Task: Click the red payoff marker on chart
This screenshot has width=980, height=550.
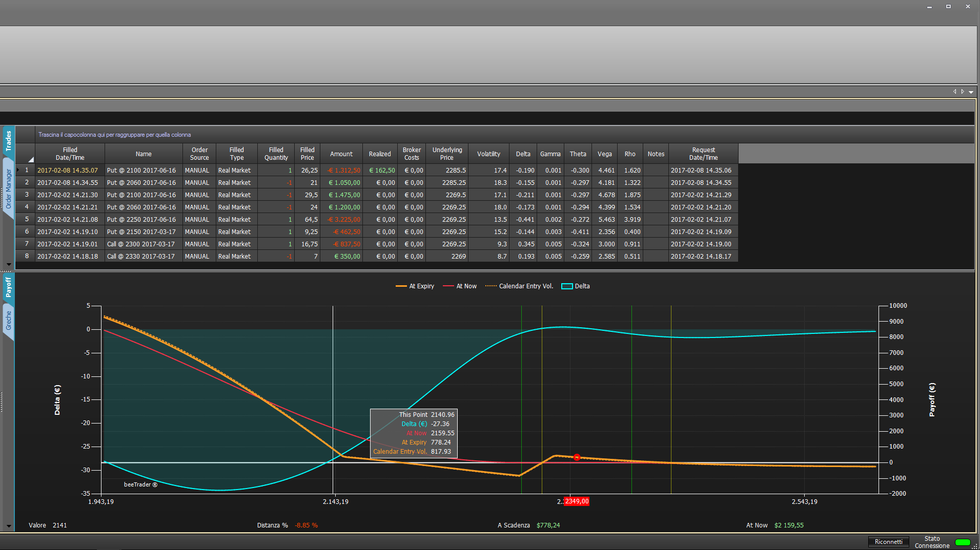Action: click(577, 457)
